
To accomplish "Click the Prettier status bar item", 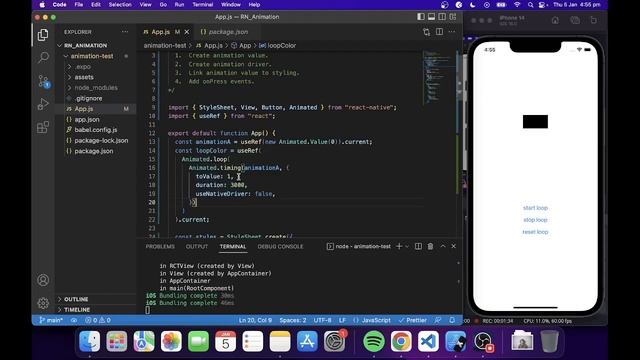I will pyautogui.click(x=413, y=320).
